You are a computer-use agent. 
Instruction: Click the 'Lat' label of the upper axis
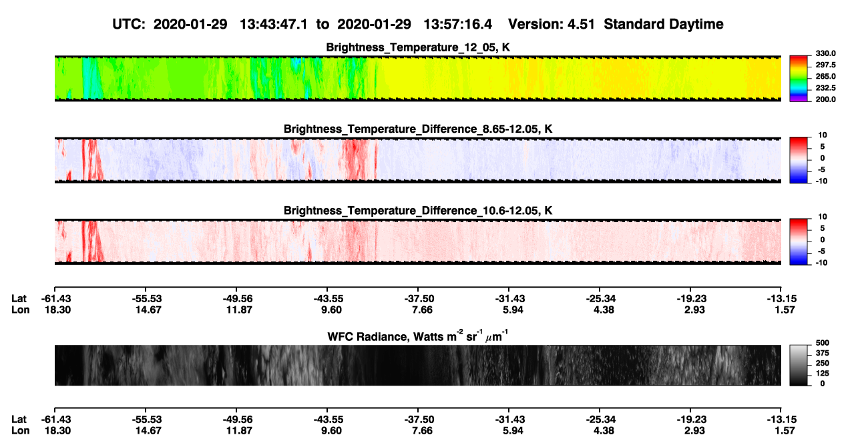point(19,298)
